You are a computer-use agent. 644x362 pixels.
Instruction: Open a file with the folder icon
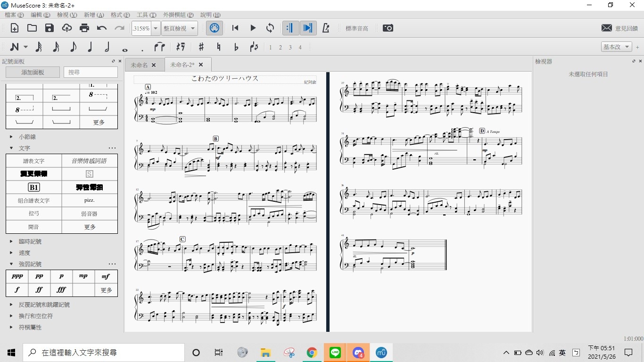click(32, 28)
